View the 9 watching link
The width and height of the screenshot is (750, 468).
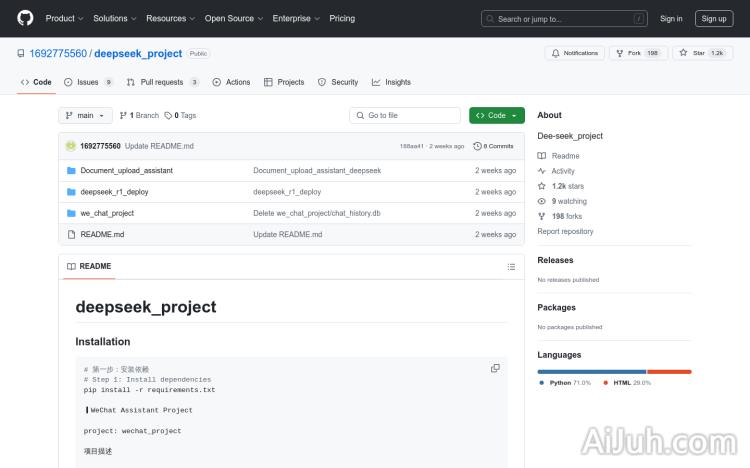click(x=562, y=201)
